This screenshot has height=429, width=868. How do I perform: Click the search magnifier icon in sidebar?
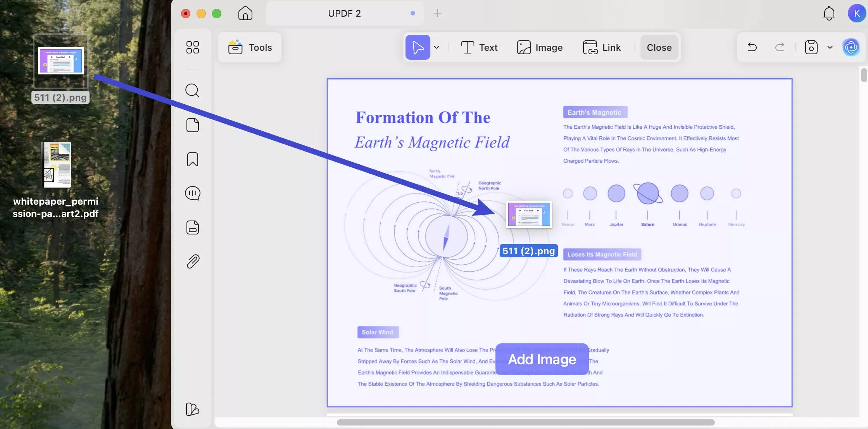tap(192, 91)
